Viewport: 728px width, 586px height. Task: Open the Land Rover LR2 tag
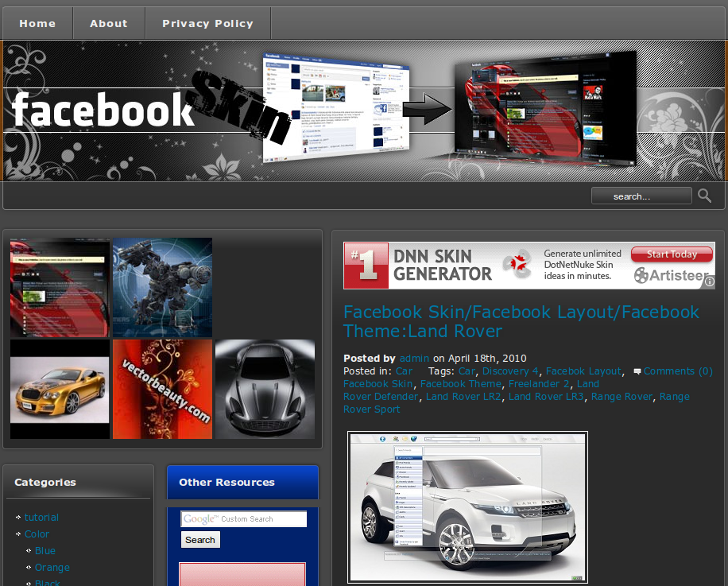click(464, 397)
